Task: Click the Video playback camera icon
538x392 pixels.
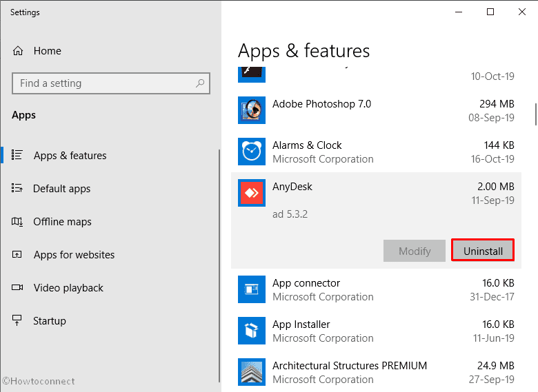Action: 17,287
